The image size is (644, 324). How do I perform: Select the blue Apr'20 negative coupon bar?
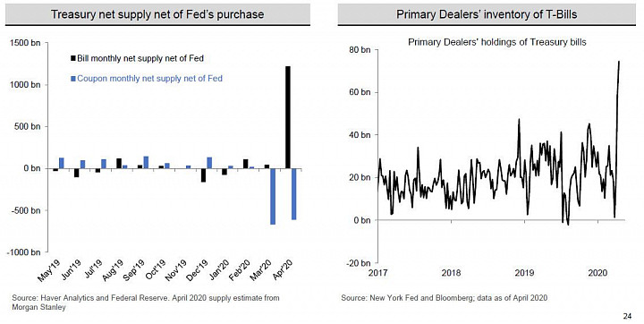[x=293, y=194]
